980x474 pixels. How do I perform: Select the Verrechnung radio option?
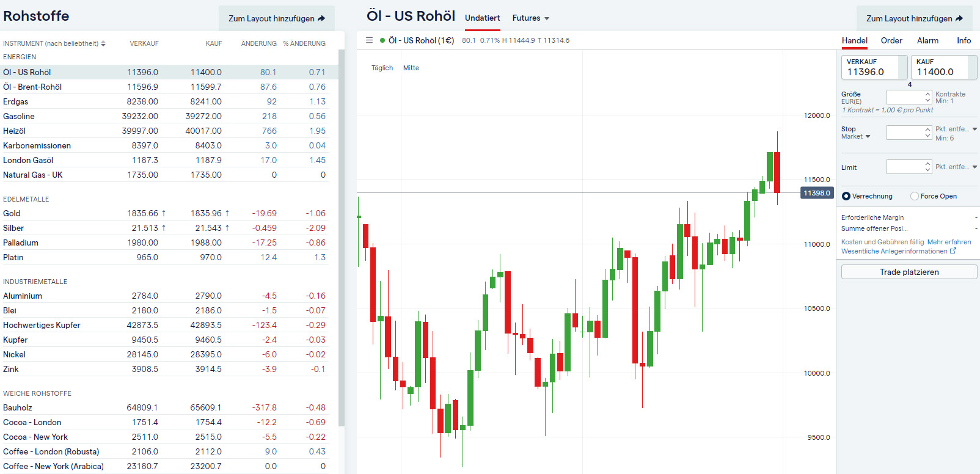tap(846, 196)
